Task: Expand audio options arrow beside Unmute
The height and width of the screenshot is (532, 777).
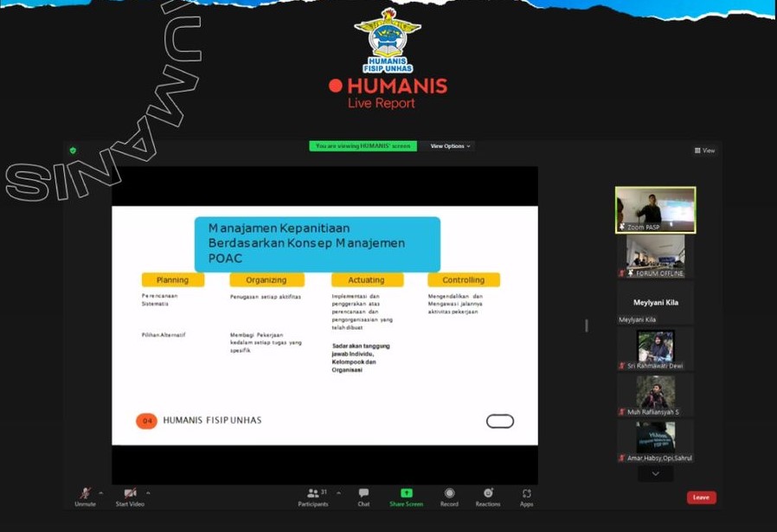Action: [x=101, y=493]
